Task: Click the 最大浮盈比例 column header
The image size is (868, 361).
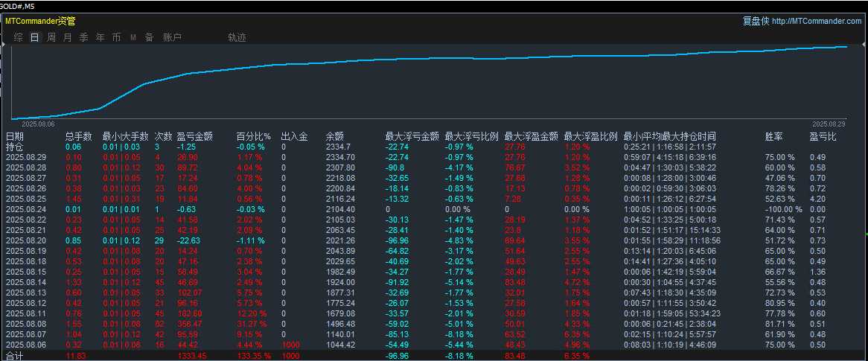Action: point(590,137)
